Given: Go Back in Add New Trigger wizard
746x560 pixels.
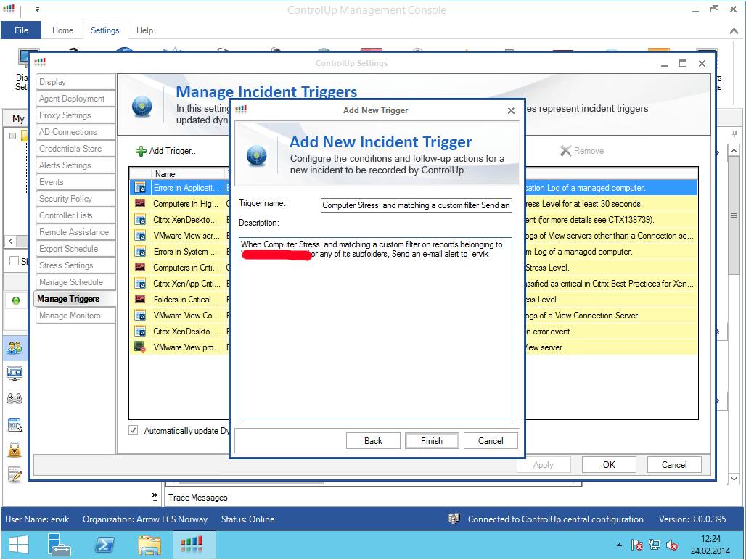Looking at the screenshot, I should (373, 441).
